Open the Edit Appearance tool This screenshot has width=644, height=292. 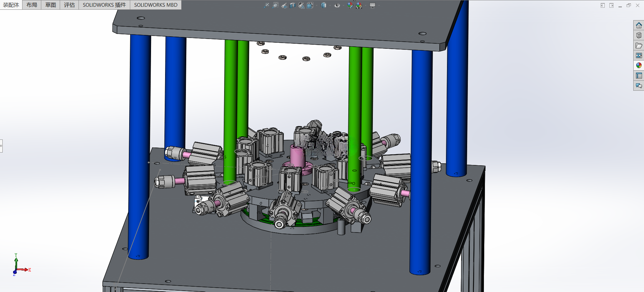(350, 5)
